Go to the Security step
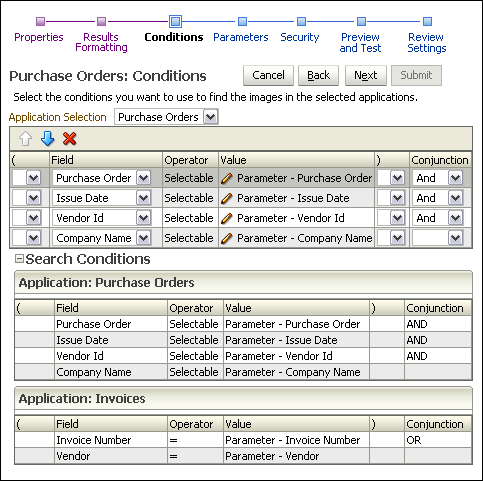 (300, 37)
